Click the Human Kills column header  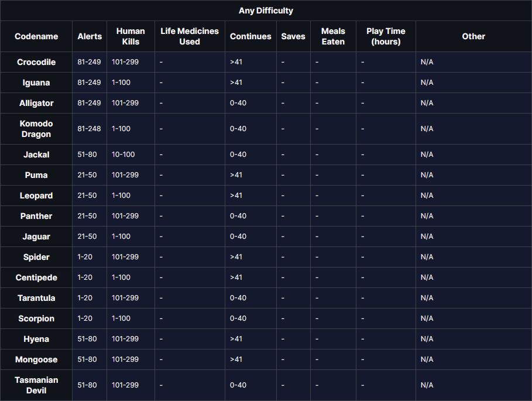[x=131, y=36]
